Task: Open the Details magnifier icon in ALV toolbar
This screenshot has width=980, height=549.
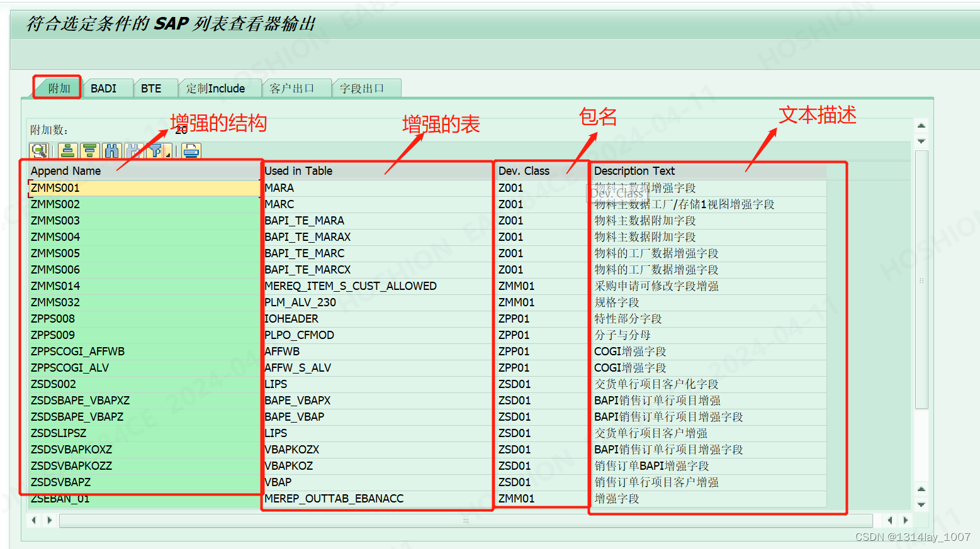Action: [x=39, y=151]
